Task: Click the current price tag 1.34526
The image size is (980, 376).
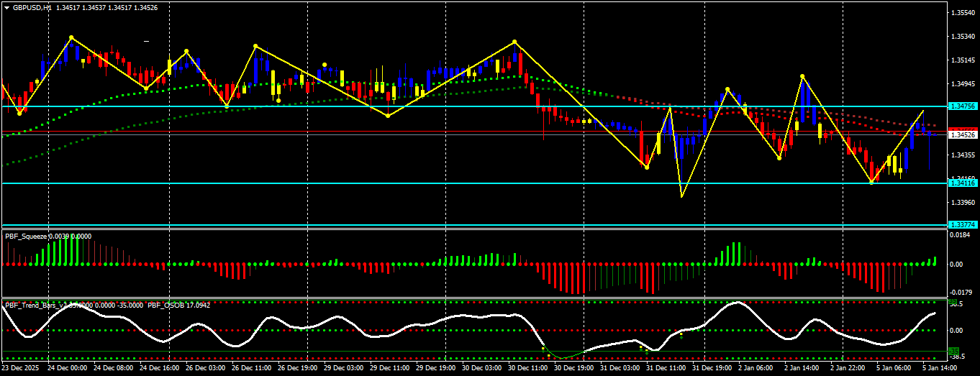Action: tap(963, 134)
